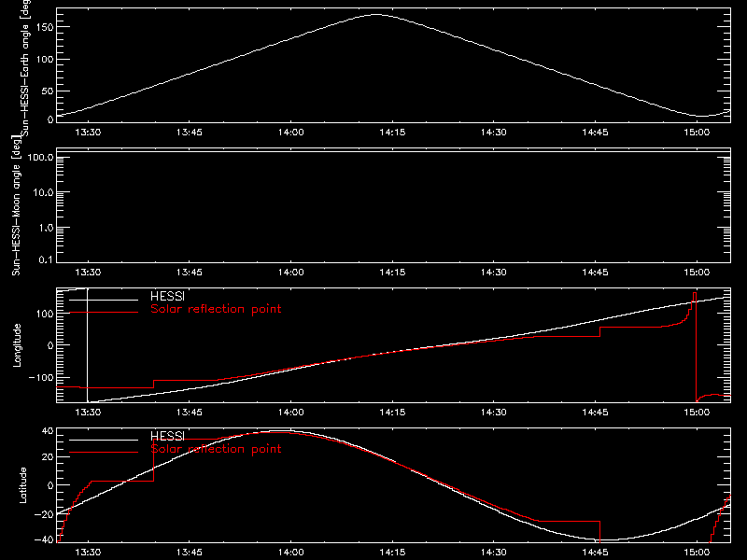747x560 pixels.
Task: Click 150 tick on Earth angle axis
Action: pos(47,27)
